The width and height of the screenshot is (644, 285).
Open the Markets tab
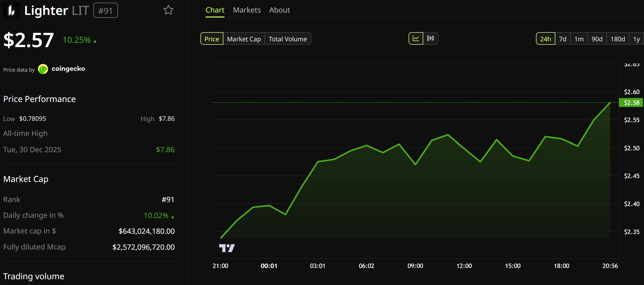pos(247,10)
